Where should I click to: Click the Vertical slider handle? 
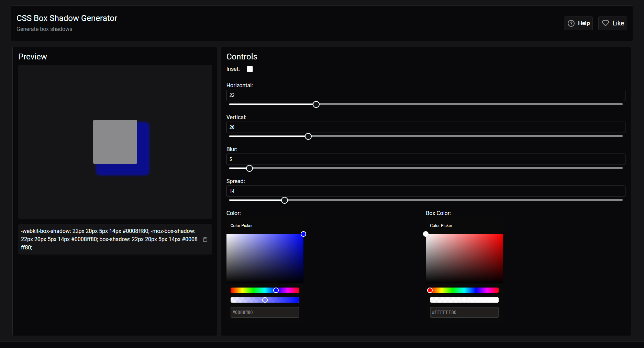pos(308,136)
